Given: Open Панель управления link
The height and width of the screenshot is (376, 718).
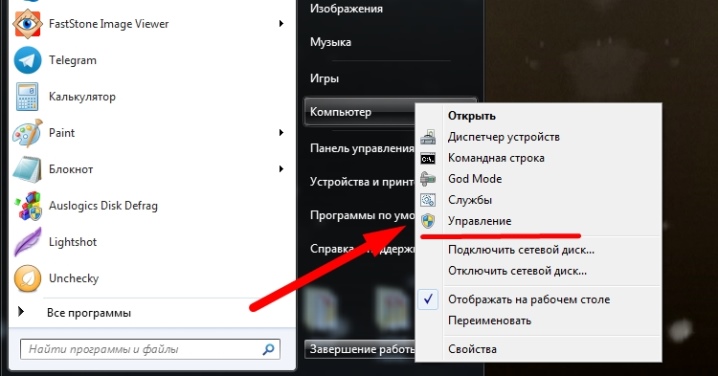Looking at the screenshot, I should click(x=362, y=148).
